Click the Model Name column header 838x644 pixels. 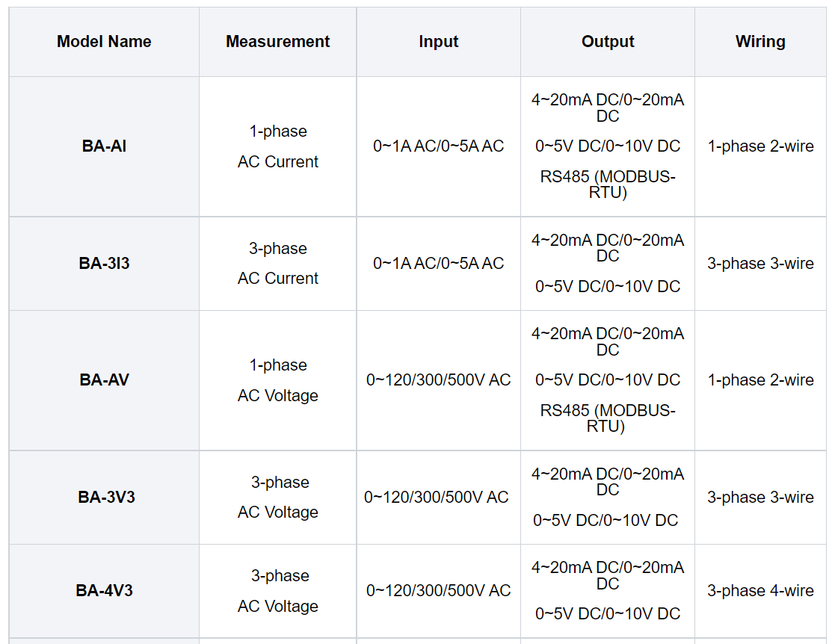click(104, 42)
